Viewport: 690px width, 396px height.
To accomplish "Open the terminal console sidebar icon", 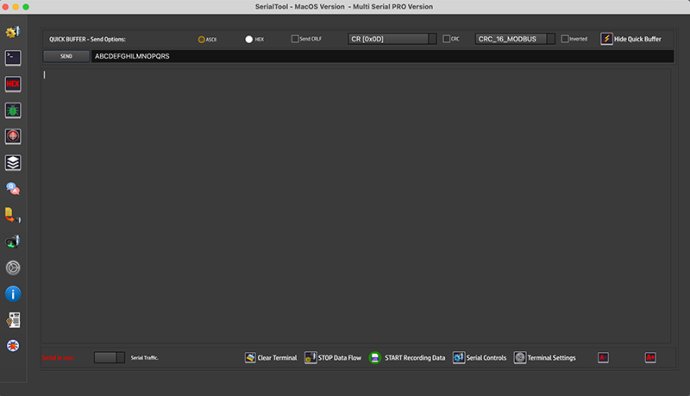I will 13,58.
